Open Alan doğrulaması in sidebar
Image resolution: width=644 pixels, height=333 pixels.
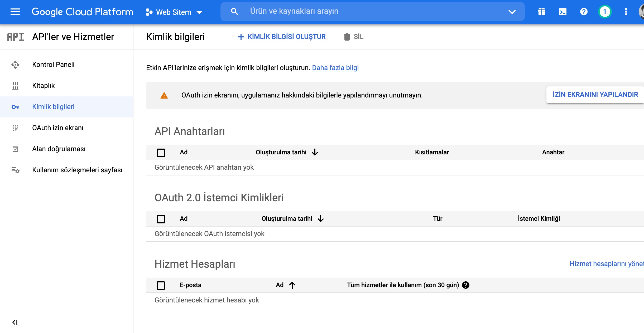coord(66,149)
